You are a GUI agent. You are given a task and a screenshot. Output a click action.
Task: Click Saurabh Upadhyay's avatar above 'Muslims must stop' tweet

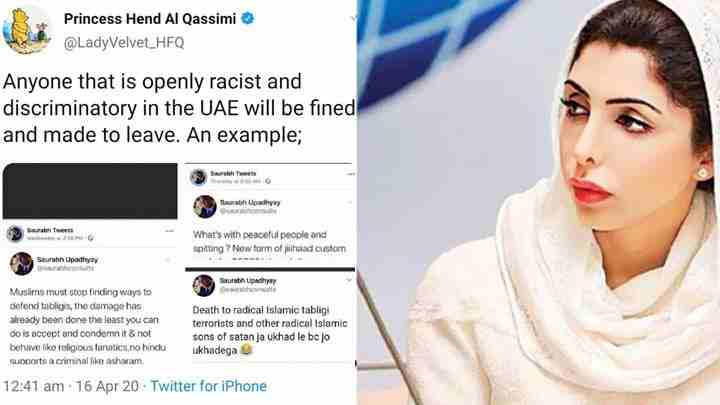(21, 264)
